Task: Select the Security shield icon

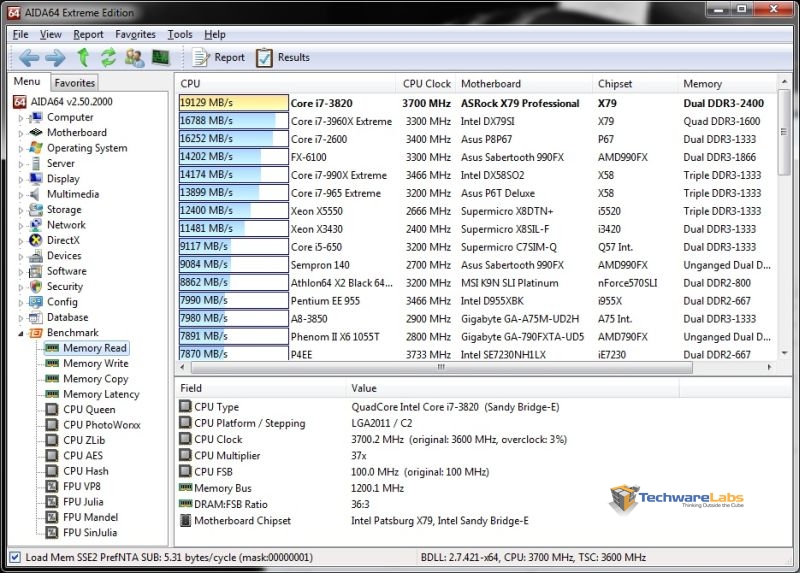Action: click(x=36, y=286)
